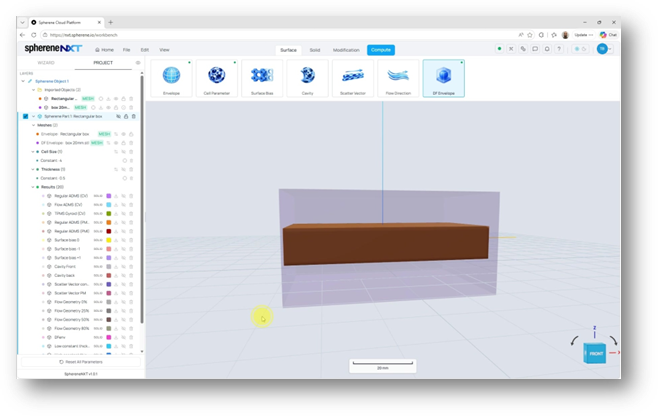Select the Envelope surface tool
The height and width of the screenshot is (416, 658).
(171, 78)
